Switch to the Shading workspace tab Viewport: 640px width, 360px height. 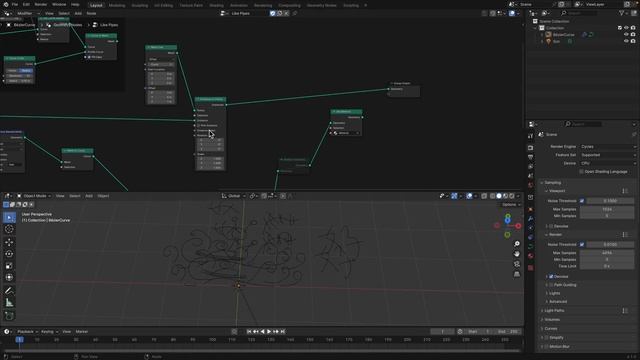coord(216,5)
